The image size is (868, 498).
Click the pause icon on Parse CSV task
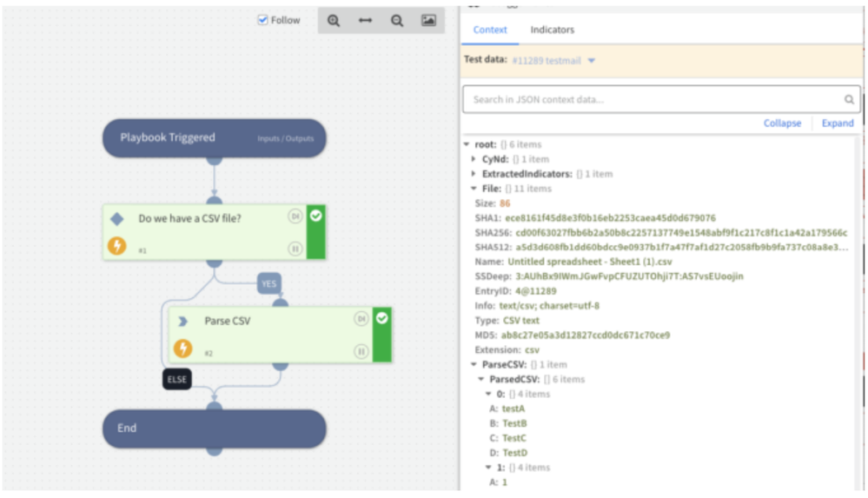pyautogui.click(x=361, y=351)
